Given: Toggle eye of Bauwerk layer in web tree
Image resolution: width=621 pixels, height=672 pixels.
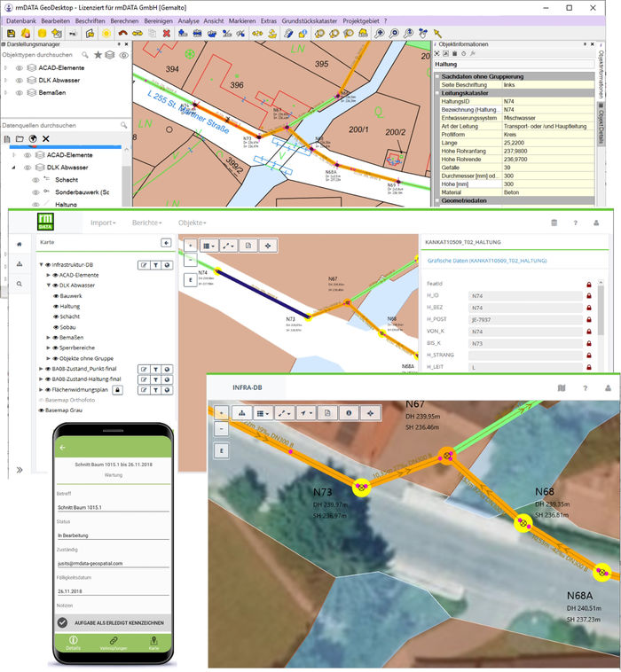Looking at the screenshot, I should tap(56, 296).
